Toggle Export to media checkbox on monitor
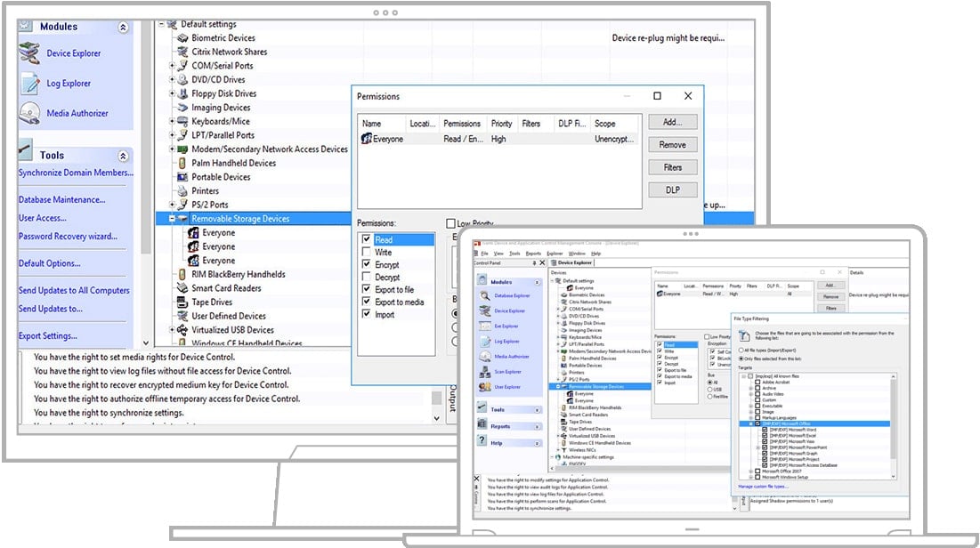The width and height of the screenshot is (980, 548). 366,302
